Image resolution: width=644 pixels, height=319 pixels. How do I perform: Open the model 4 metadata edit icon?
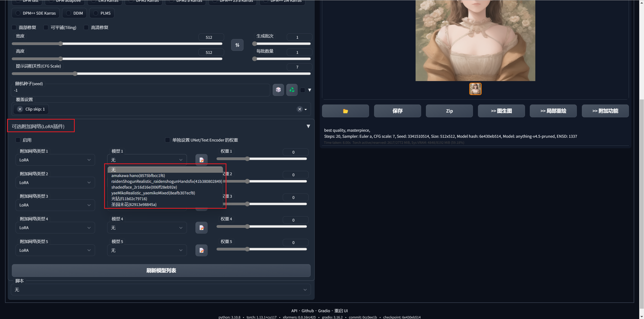pos(202,228)
